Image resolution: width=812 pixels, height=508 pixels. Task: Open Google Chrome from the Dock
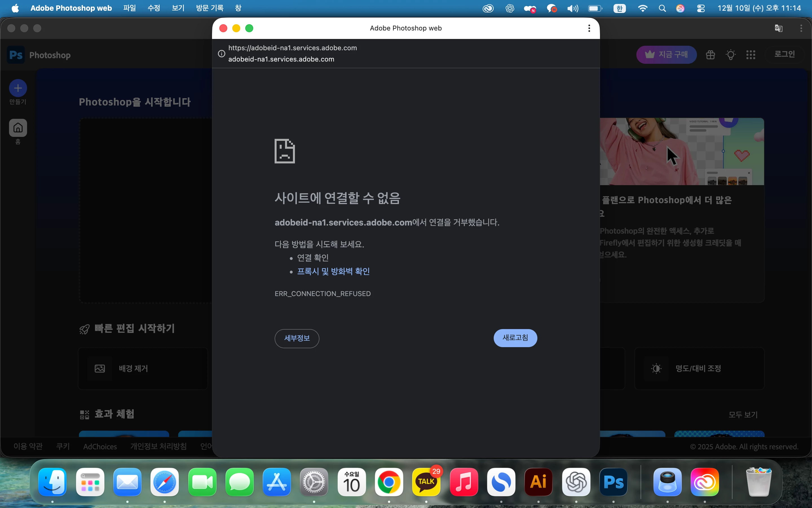tap(389, 482)
